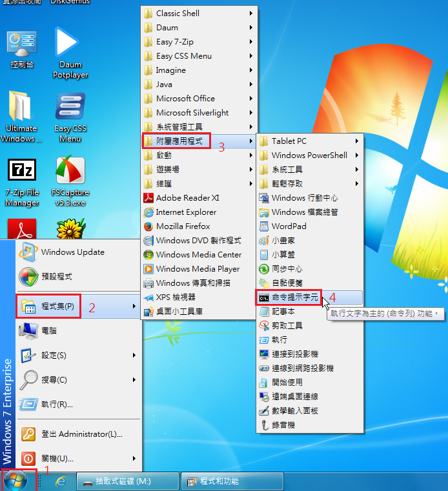448x491 pixels.
Task: Open Easy CSS Menu desktop shortcut
Action: pyautogui.click(x=70, y=117)
